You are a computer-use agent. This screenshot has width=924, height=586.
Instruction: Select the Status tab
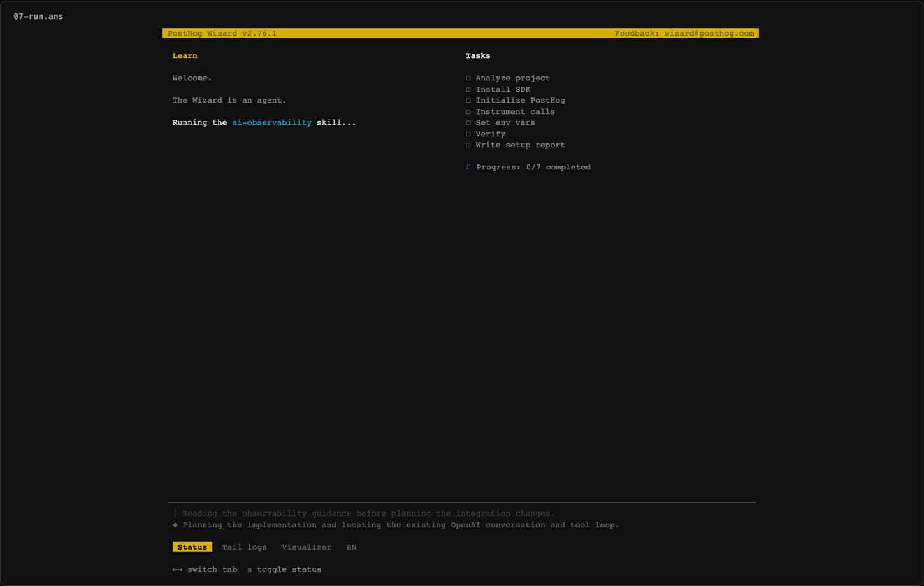pos(192,547)
